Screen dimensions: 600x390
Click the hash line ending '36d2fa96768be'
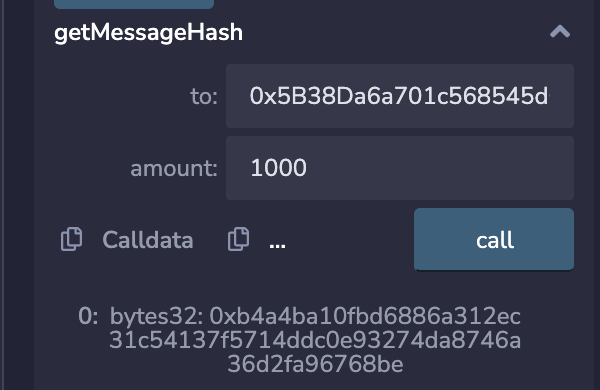(x=315, y=364)
